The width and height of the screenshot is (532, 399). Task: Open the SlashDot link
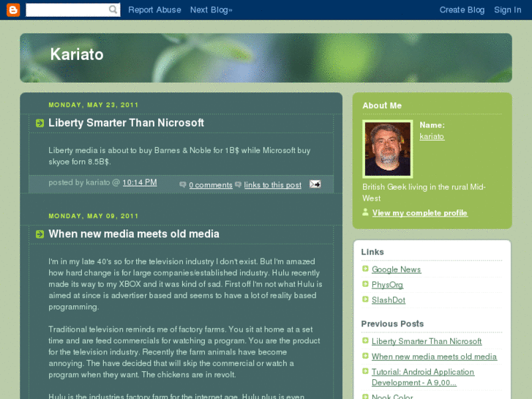click(389, 300)
